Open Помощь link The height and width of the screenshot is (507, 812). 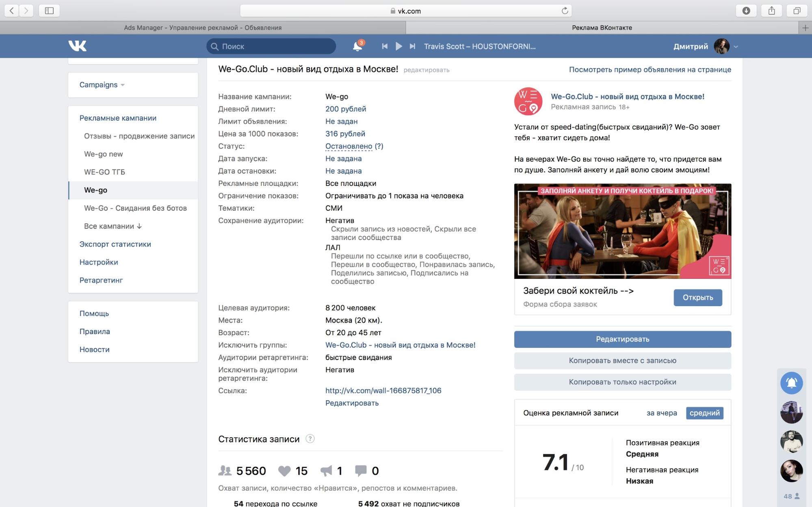point(94,313)
